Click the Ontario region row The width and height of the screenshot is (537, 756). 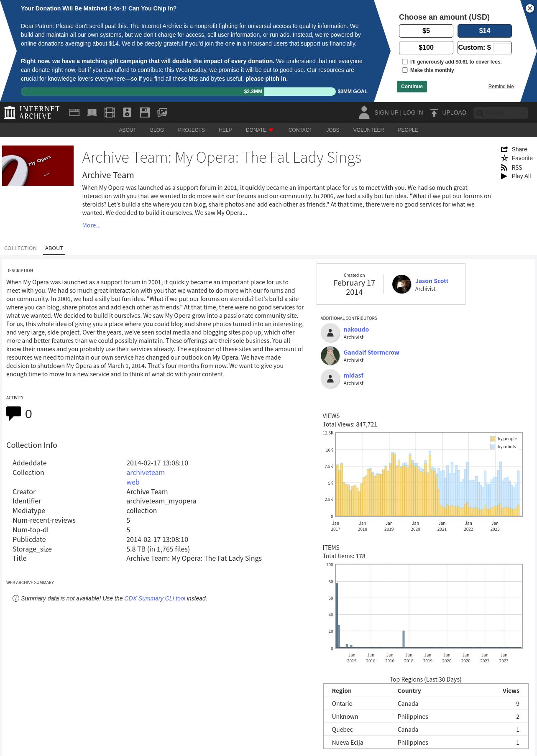(425, 704)
